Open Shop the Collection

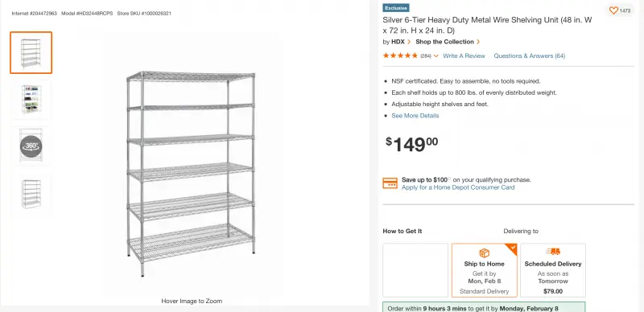[x=445, y=42]
